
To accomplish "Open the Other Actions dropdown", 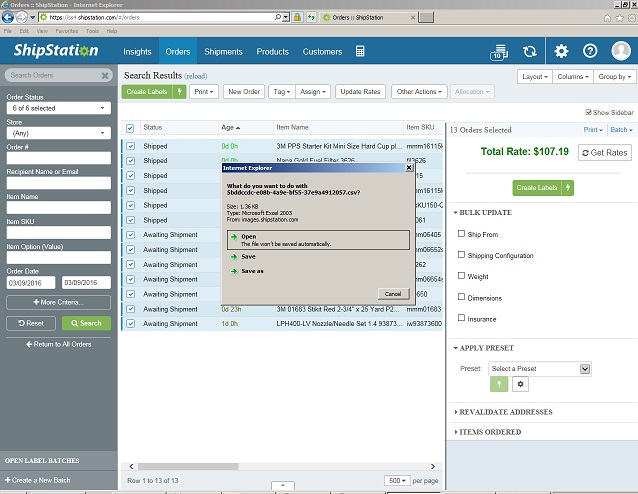I will click(x=419, y=92).
